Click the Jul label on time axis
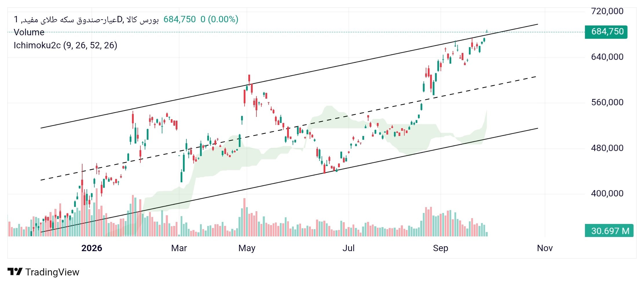644x285 pixels. coord(348,248)
